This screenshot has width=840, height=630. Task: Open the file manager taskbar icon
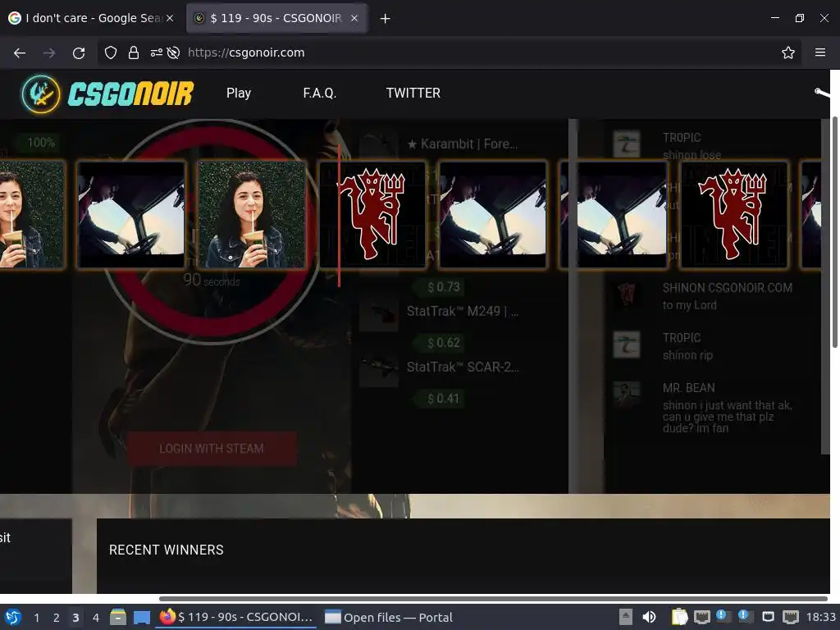[118, 617]
